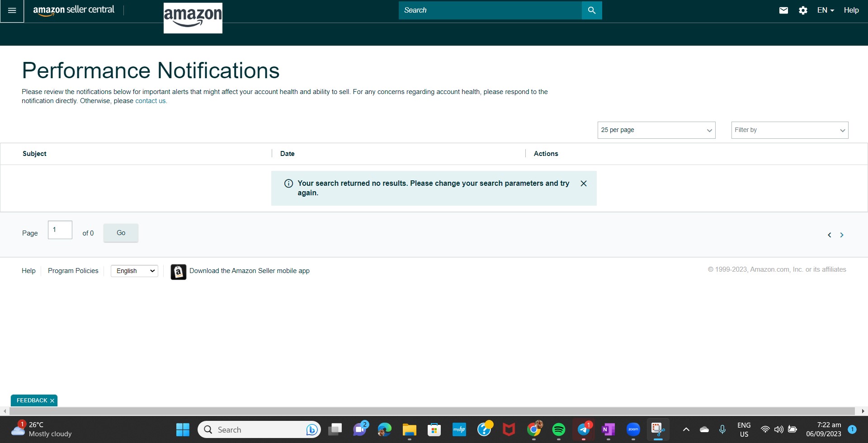
Task: Open OneNote from the taskbar
Action: click(609, 429)
